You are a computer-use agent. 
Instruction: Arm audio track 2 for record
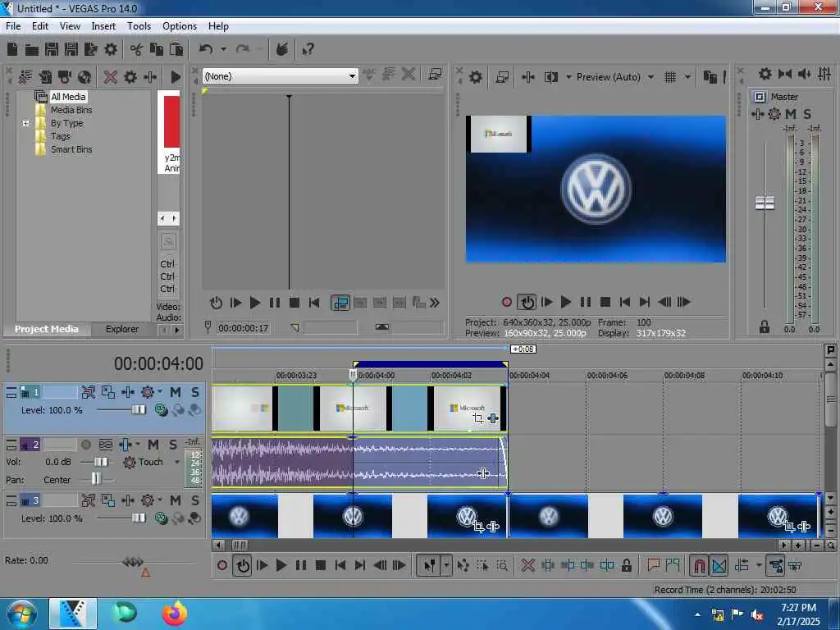click(x=85, y=445)
